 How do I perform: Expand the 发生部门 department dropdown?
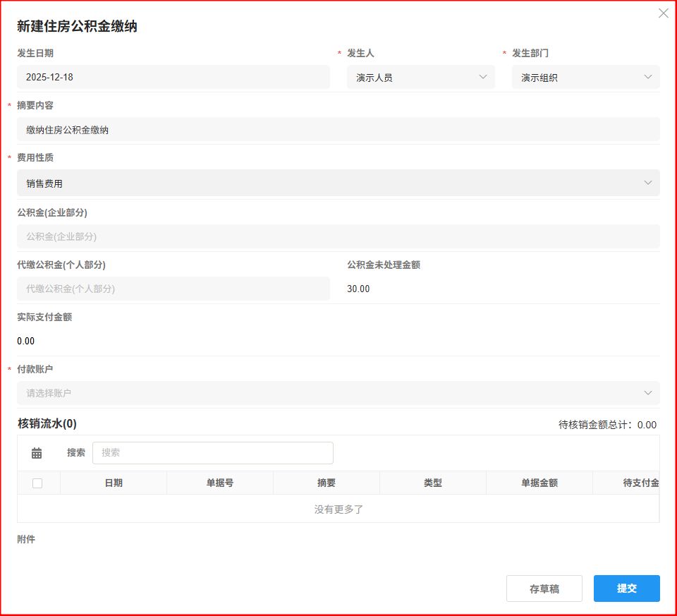585,77
